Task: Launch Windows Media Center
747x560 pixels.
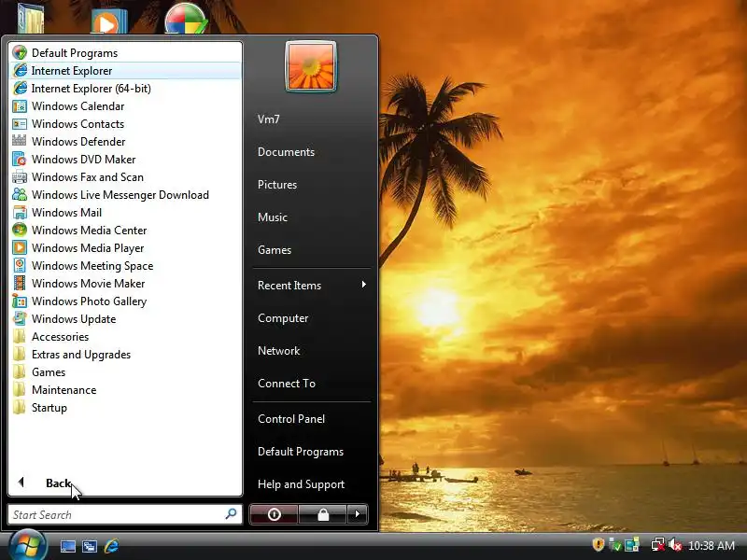Action: coord(125,230)
